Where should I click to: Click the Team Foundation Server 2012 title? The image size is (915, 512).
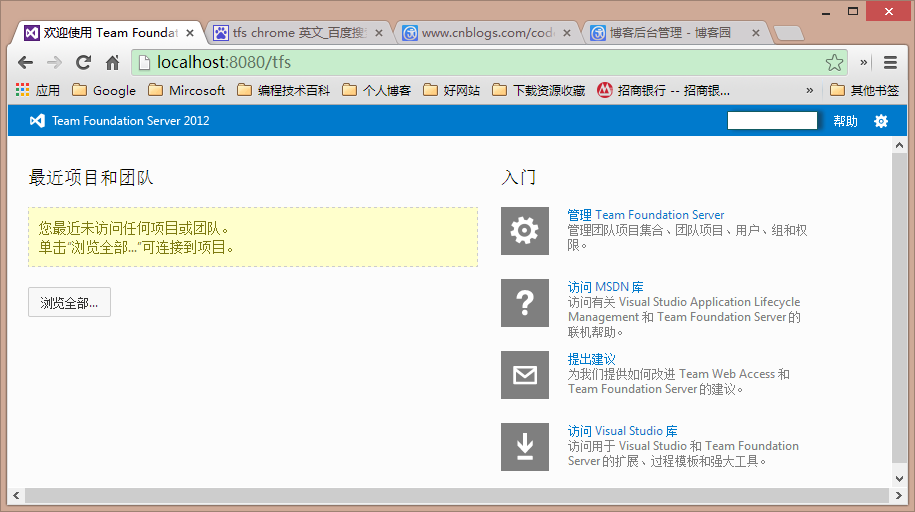(130, 121)
